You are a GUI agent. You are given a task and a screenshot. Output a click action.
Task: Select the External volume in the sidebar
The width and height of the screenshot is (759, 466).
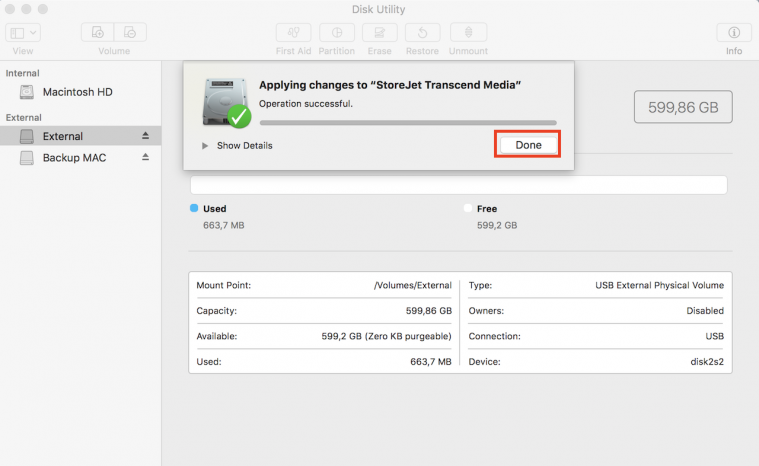point(80,136)
